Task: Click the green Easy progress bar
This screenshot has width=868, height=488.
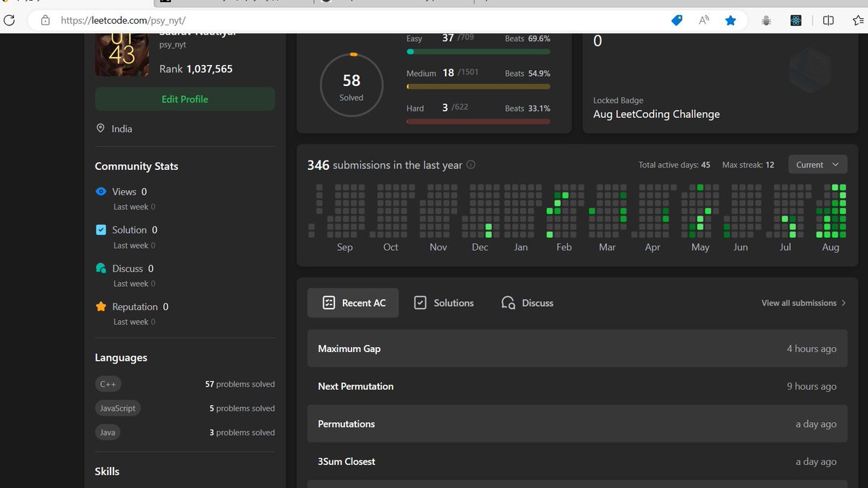Action: pyautogui.click(x=478, y=52)
